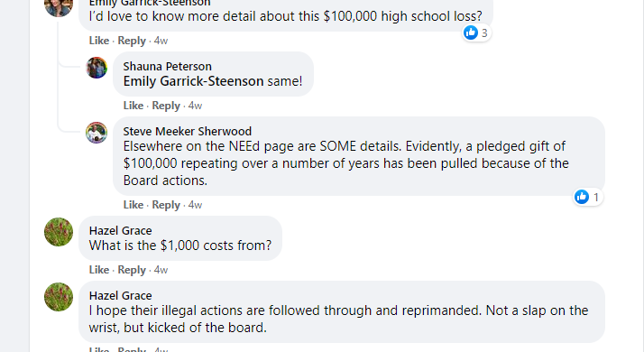644x352 pixels.
Task: Like Shauna Peterson's reply
Action: [133, 106]
